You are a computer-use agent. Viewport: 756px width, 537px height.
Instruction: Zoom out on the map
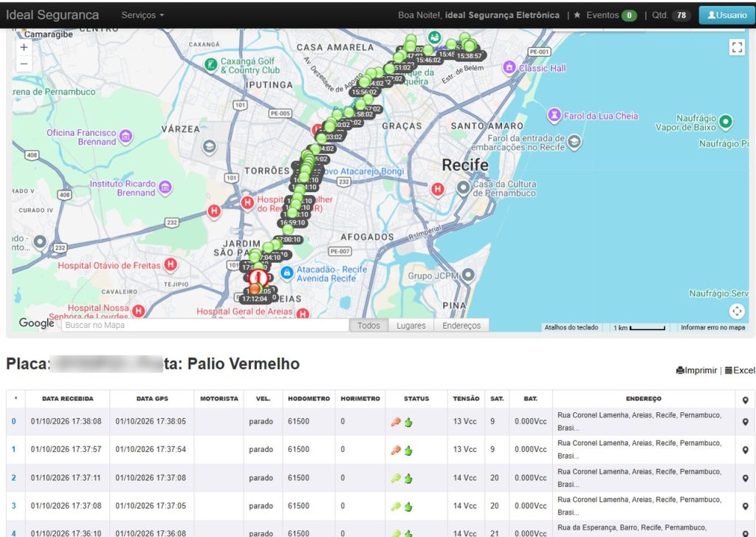coord(24,64)
